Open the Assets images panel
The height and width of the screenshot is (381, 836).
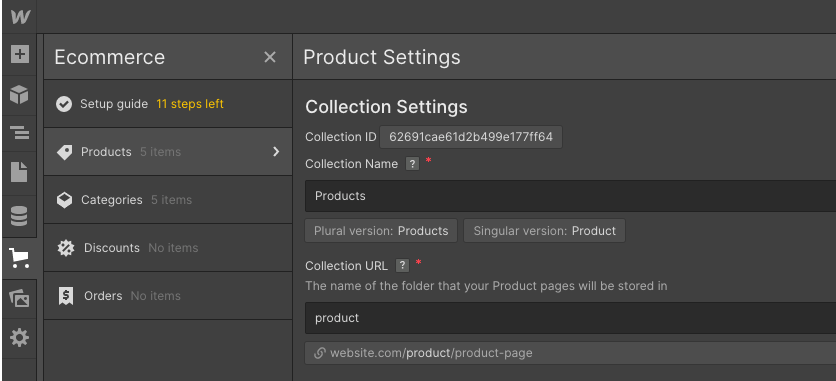click(x=19, y=298)
